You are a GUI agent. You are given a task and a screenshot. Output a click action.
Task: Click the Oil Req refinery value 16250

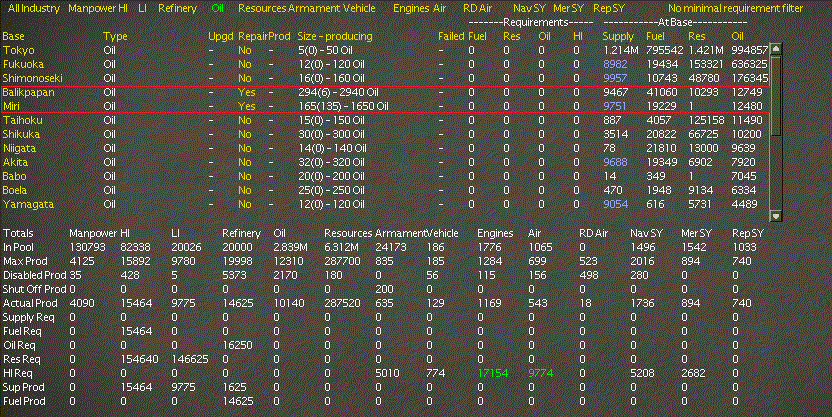coord(238,345)
